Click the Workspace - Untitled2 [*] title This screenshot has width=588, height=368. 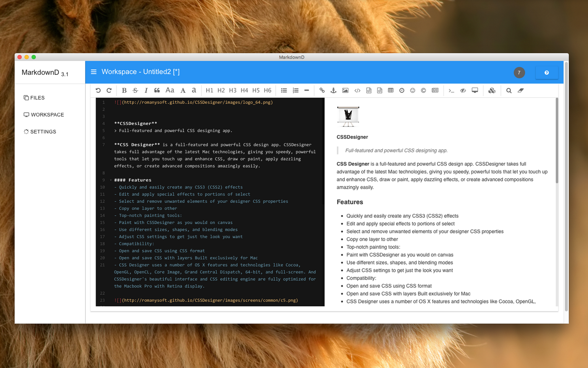point(140,72)
